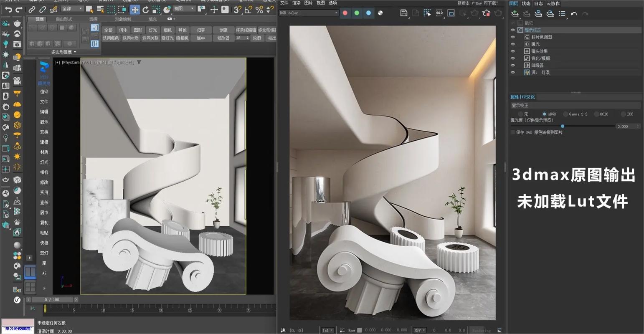Open the HSV color mode dropdown
Image resolution: width=644 pixels, height=334 pixels.
[x=420, y=330]
